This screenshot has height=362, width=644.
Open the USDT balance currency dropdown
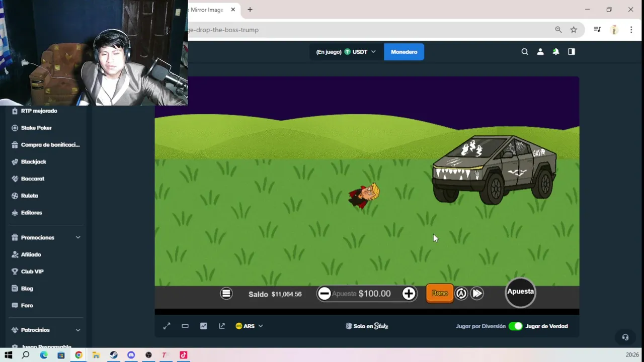(346, 52)
